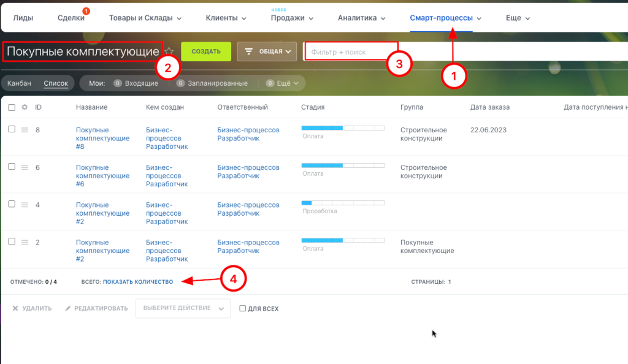Click the favorite star next to the title
Image resolution: width=628 pixels, height=364 pixels.
point(169,51)
